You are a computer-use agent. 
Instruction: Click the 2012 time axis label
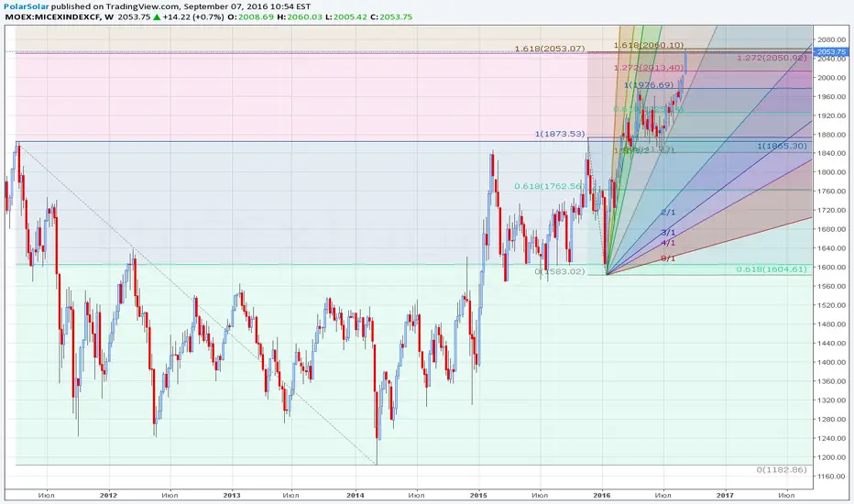click(109, 495)
